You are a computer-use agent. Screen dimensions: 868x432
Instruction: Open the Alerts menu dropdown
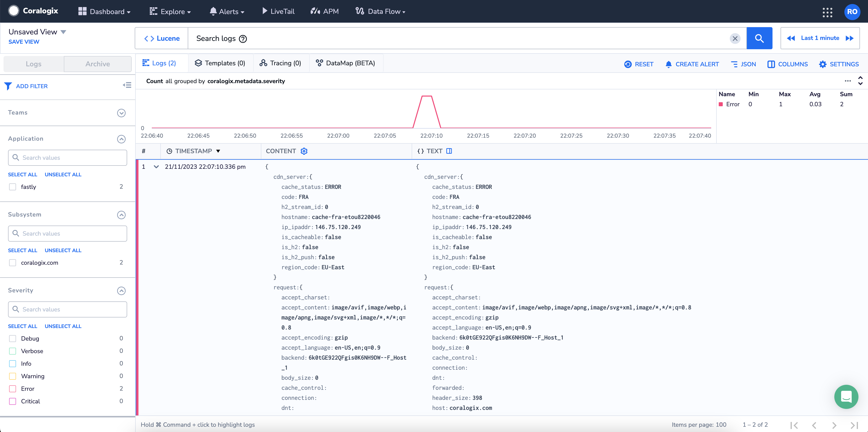pos(227,12)
